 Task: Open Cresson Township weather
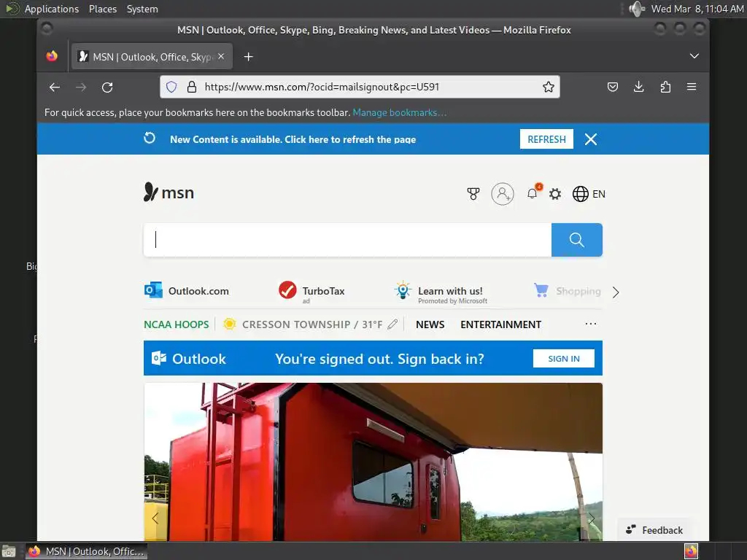303,324
